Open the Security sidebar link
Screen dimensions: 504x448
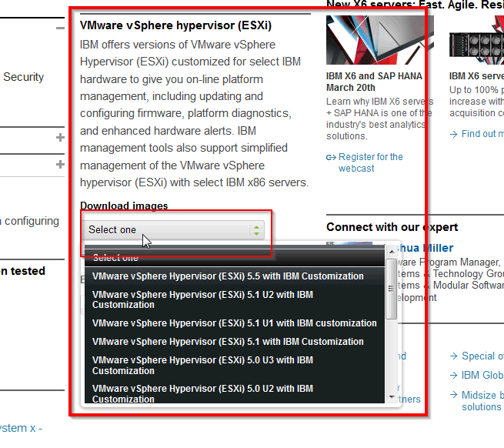(23, 77)
